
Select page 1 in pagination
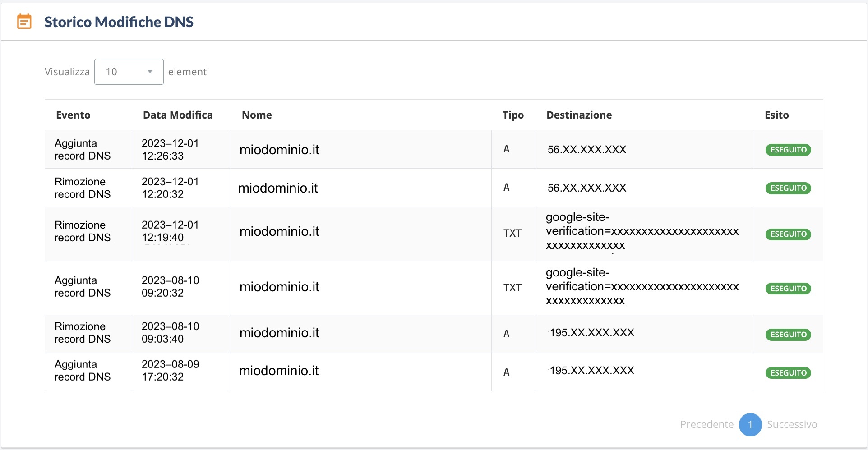click(x=750, y=425)
